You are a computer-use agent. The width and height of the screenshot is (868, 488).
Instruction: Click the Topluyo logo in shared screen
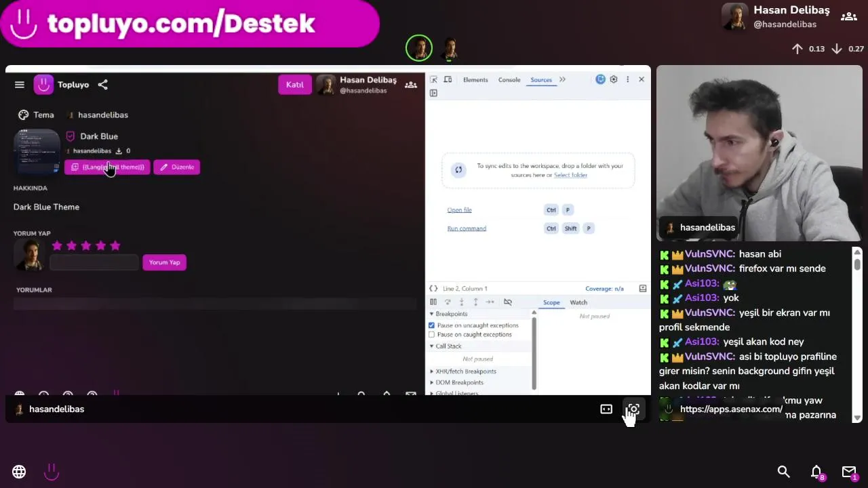(x=44, y=85)
